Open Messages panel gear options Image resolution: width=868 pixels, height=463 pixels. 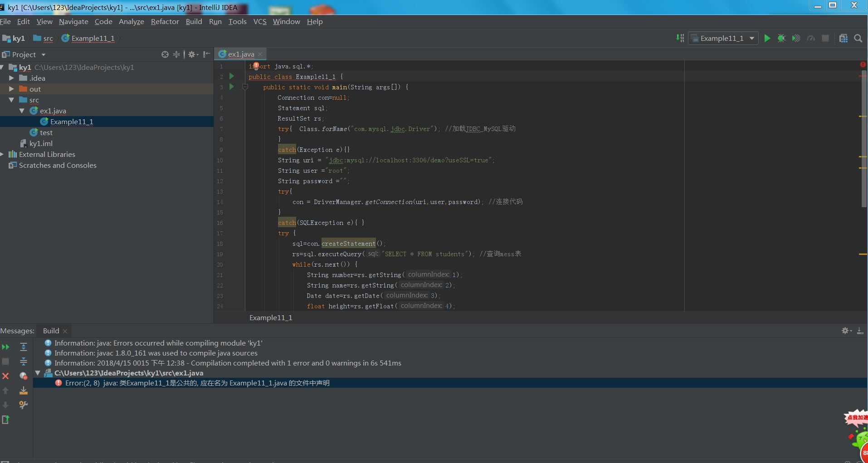coord(847,331)
